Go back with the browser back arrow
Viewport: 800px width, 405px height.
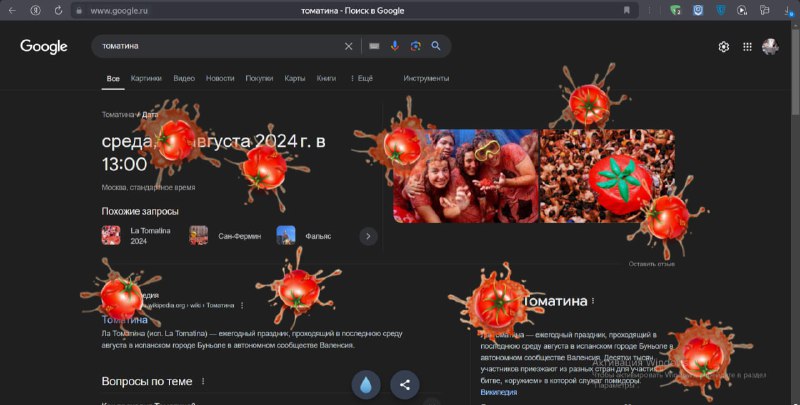point(12,10)
